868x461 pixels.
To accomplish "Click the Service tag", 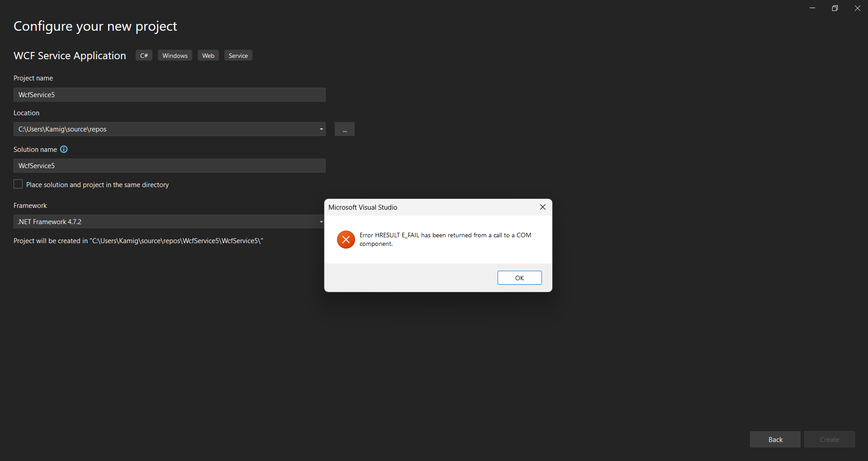I will (x=238, y=55).
